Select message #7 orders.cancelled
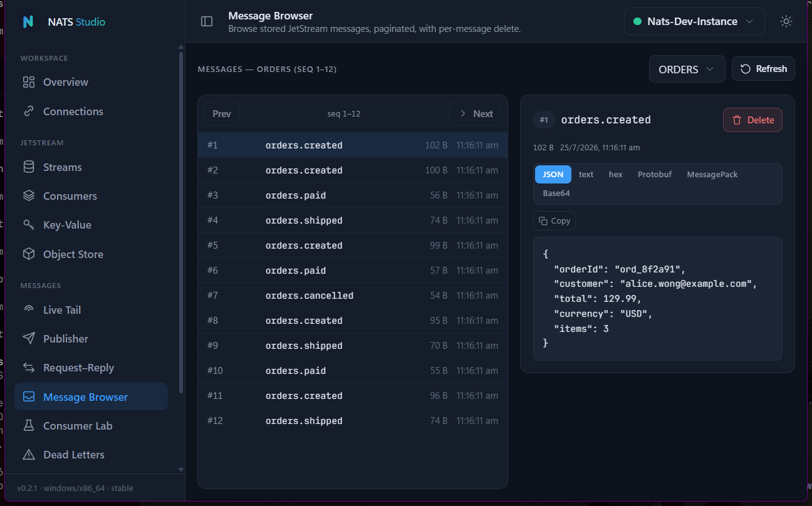Image resolution: width=812 pixels, height=506 pixels. pyautogui.click(x=353, y=296)
